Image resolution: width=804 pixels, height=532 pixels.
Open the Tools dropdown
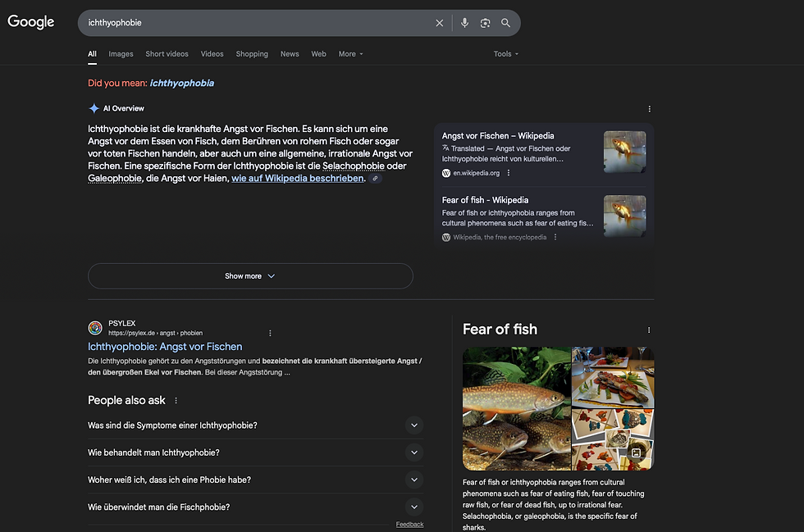point(505,54)
